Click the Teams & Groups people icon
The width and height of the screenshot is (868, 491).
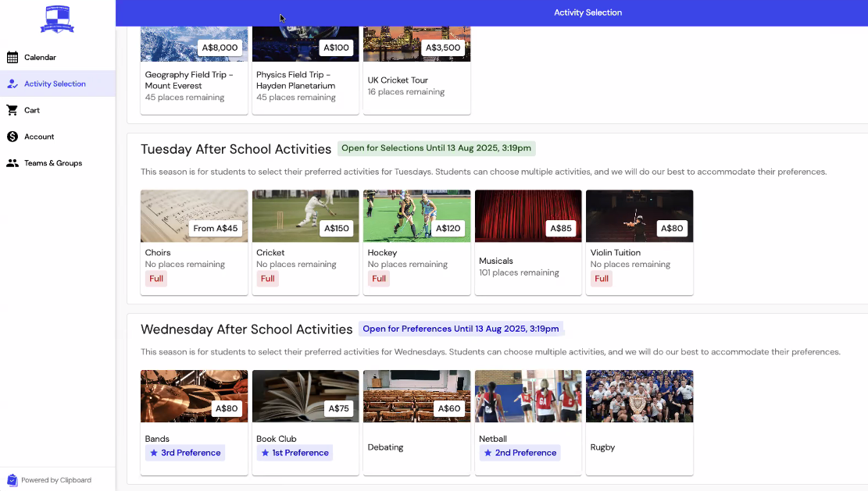[13, 163]
